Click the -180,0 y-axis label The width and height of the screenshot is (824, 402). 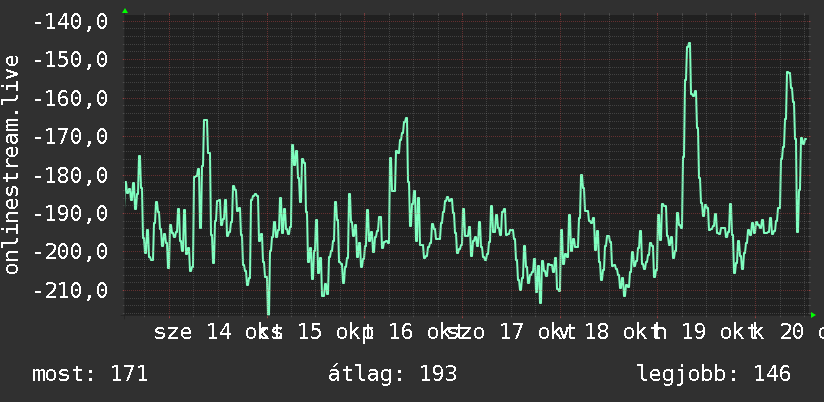[x=70, y=176]
